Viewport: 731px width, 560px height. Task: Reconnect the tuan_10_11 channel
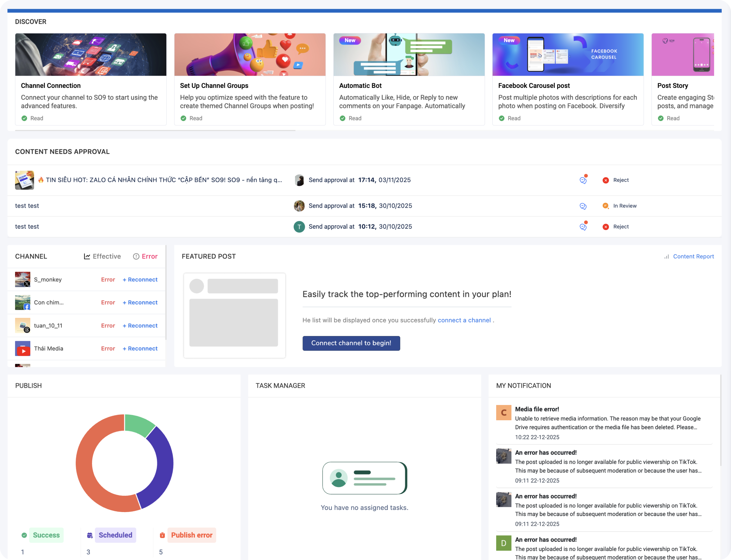(140, 325)
